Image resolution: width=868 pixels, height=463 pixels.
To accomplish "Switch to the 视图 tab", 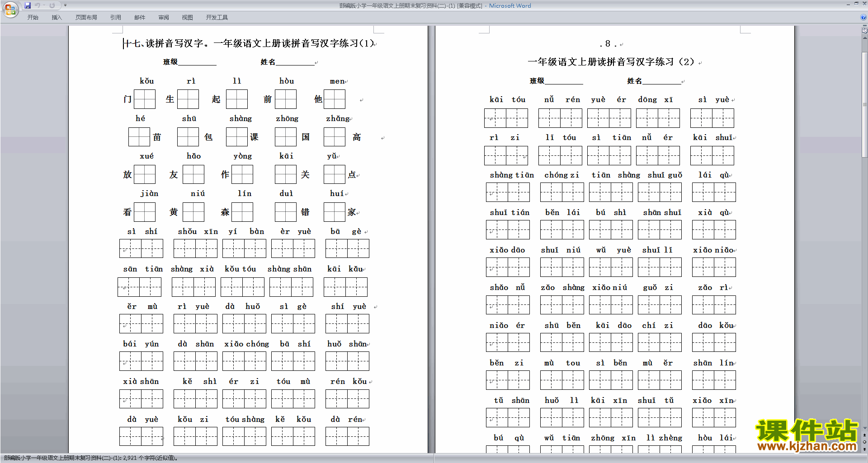I will point(187,18).
